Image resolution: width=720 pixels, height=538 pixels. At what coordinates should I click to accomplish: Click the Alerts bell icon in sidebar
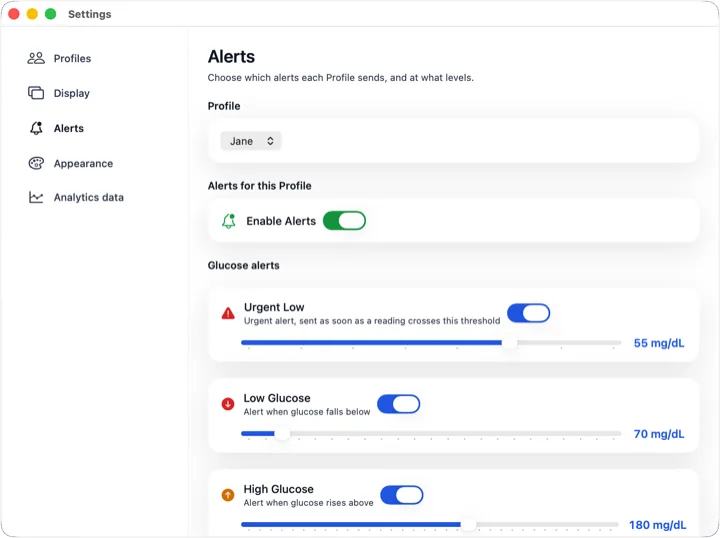point(36,128)
